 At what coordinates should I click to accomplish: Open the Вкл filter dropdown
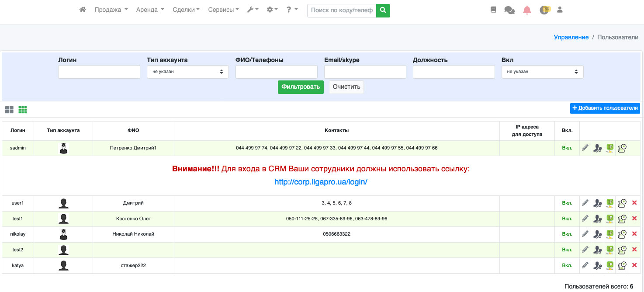point(542,72)
